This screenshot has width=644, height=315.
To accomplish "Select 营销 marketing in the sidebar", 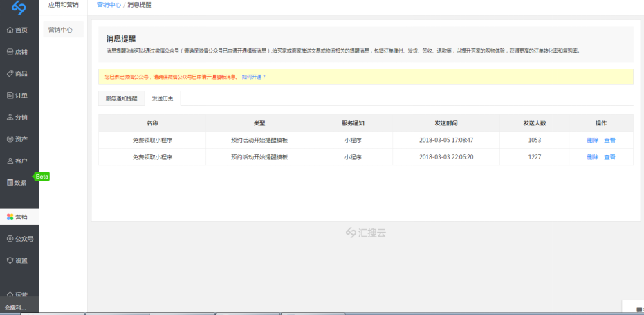I will pyautogui.click(x=18, y=217).
